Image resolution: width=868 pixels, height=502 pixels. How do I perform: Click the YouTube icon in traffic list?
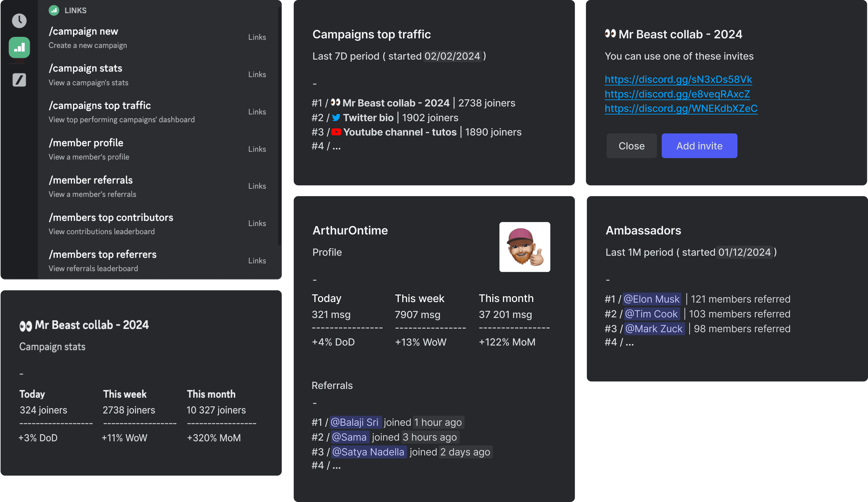tap(336, 132)
